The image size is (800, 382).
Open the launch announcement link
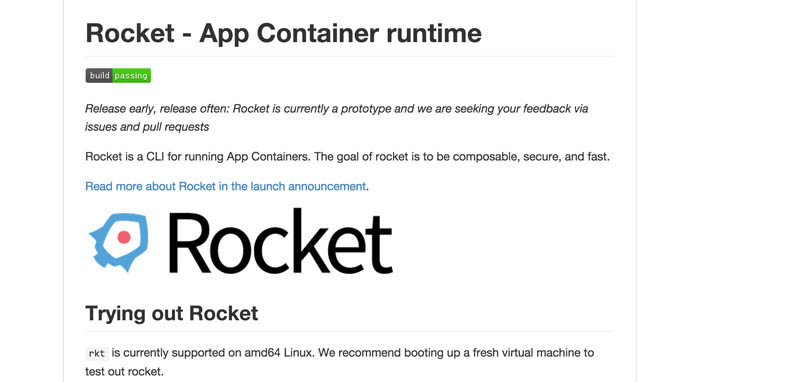[226, 186]
